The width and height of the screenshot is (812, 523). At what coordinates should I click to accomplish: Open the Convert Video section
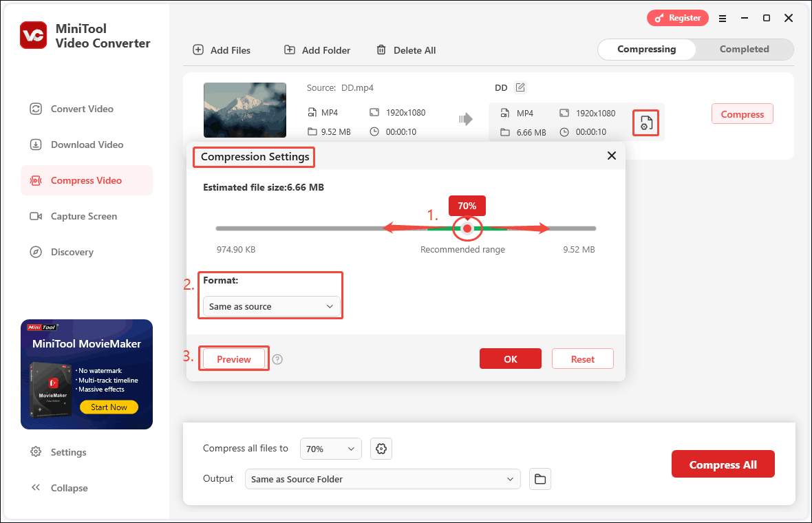[72, 109]
